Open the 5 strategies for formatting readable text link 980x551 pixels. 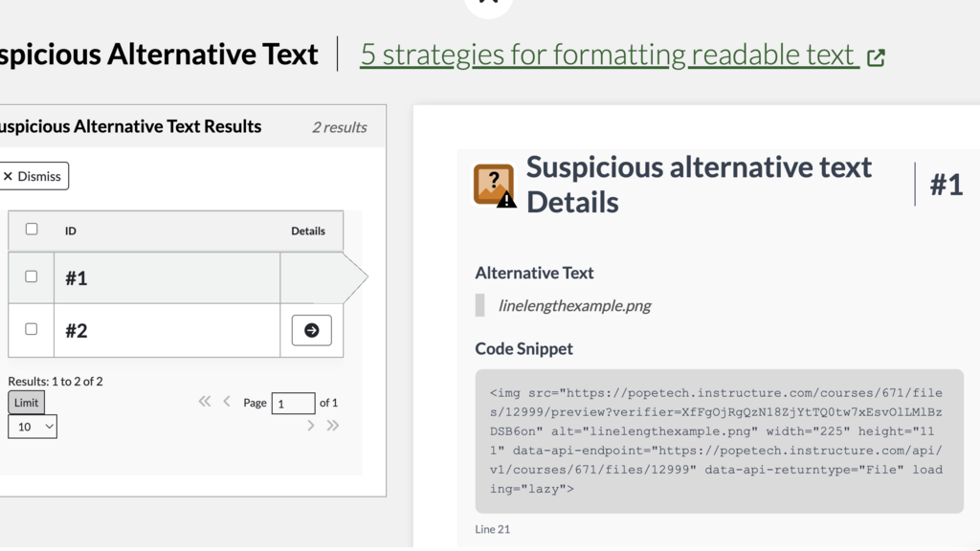coord(608,55)
